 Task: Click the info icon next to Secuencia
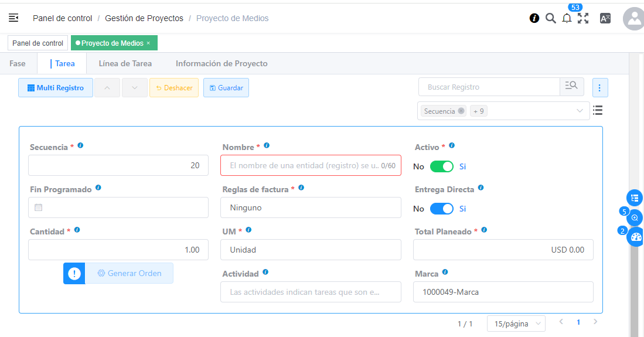pyautogui.click(x=80, y=145)
